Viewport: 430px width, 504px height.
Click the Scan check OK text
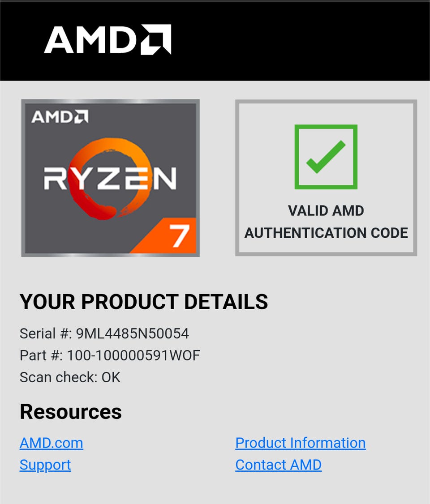[x=70, y=377]
